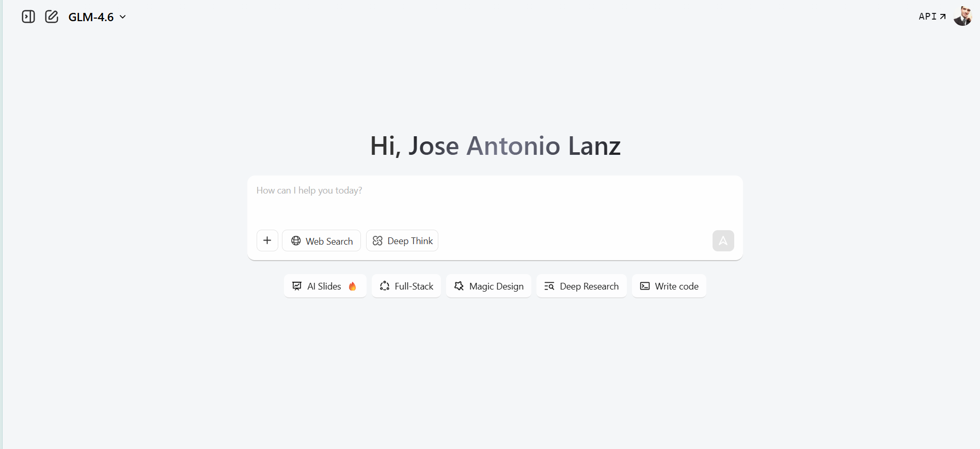Click the chevron next to GLM-4.6
Viewport: 980px width, 449px height.
(123, 17)
